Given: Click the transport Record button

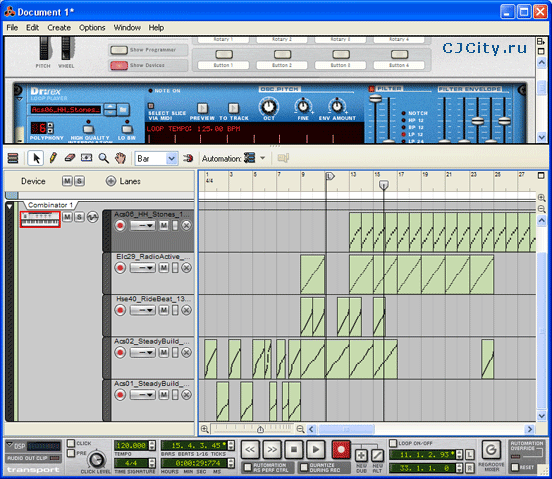Looking at the screenshot, I should pos(341,449).
